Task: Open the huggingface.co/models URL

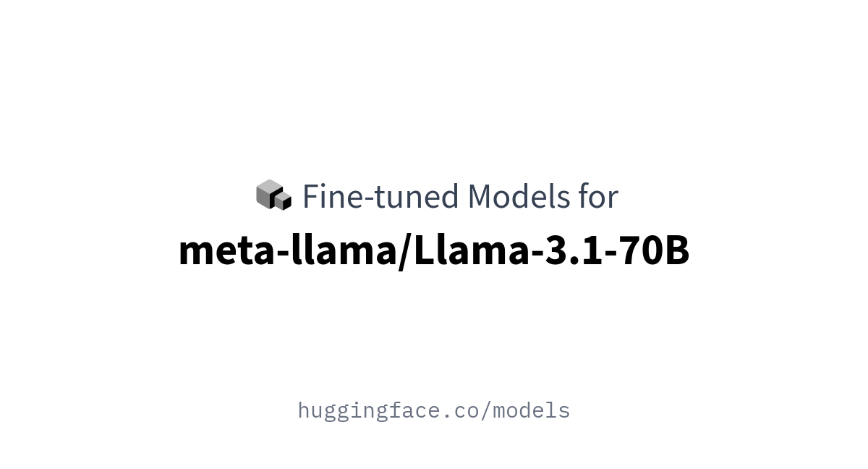Action: point(434,410)
